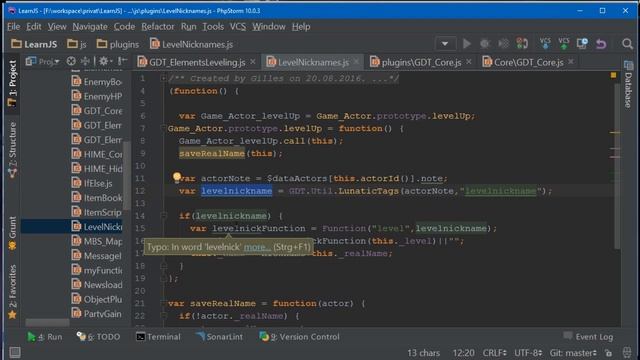Click LearnJS breadcrumb folder
Screen dimensions: 640x360
pos(34,44)
